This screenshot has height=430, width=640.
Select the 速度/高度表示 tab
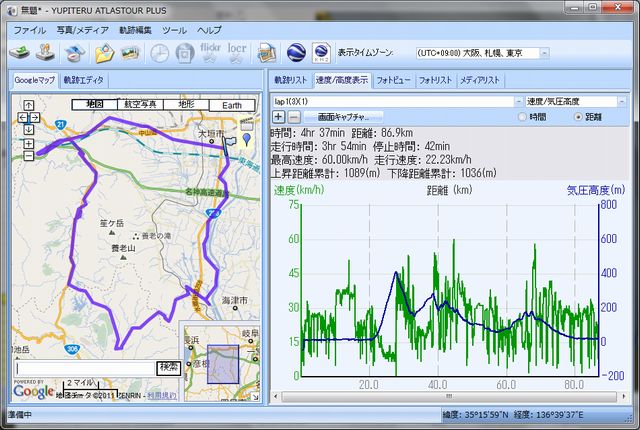pos(342,80)
